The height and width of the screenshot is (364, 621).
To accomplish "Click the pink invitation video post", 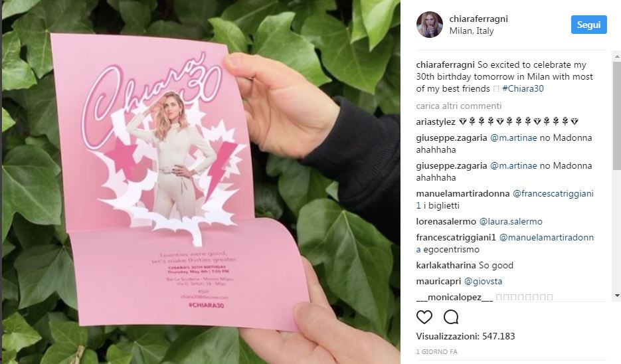I will [x=201, y=182].
